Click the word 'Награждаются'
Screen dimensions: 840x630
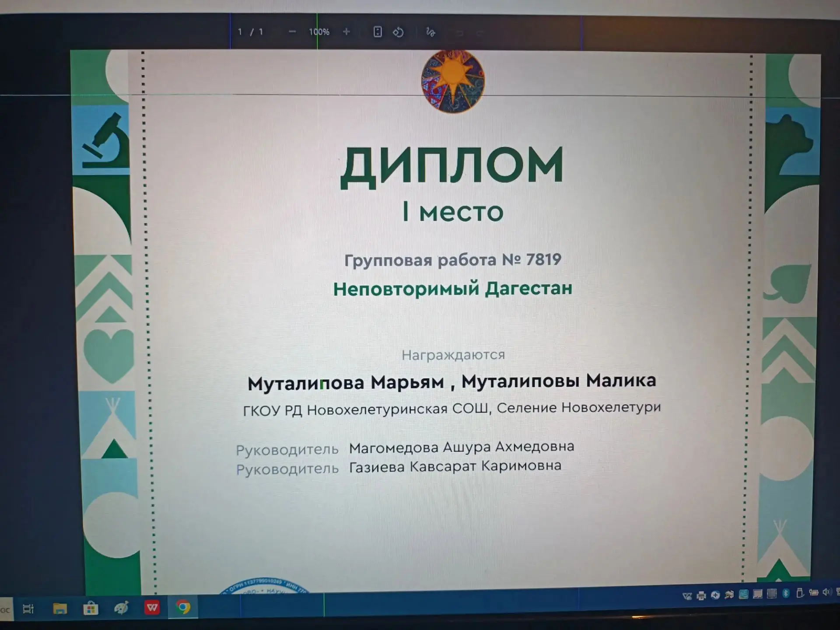(453, 355)
